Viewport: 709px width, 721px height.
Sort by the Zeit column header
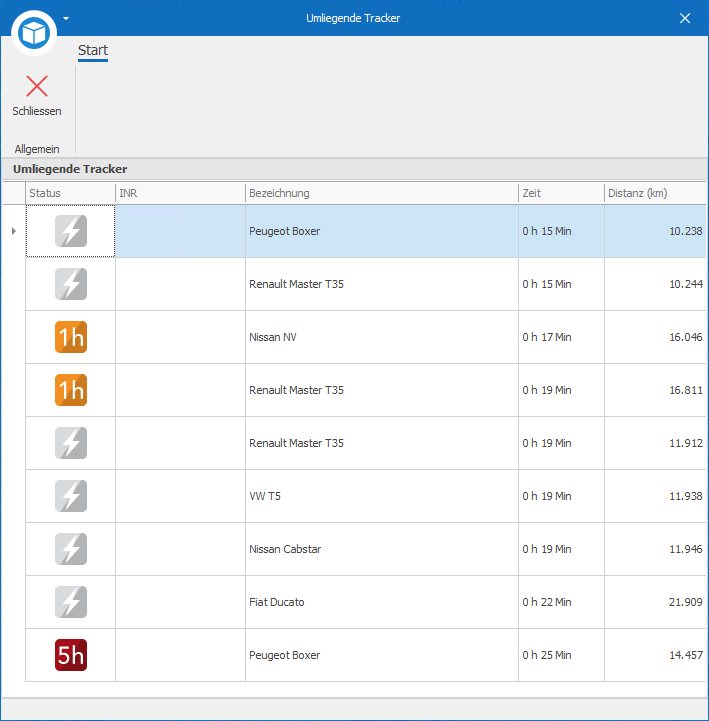click(561, 193)
